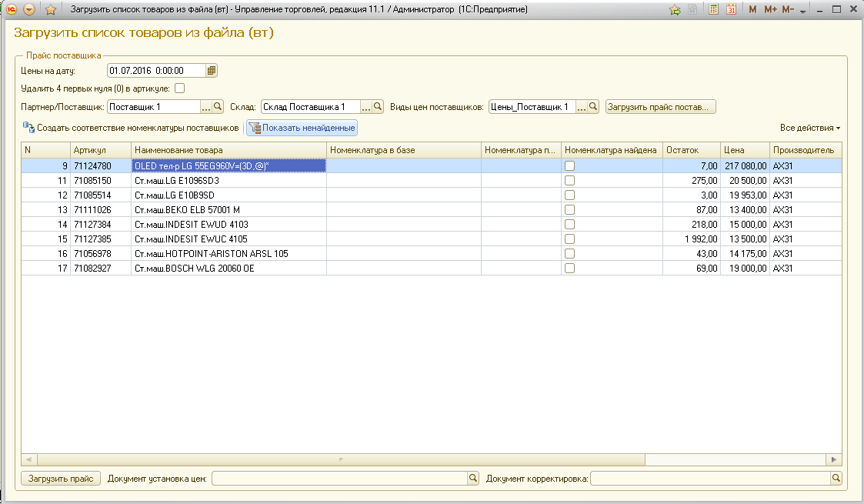The width and height of the screenshot is (864, 504).
Task: Click article number 71127384
Action: [x=92, y=224]
